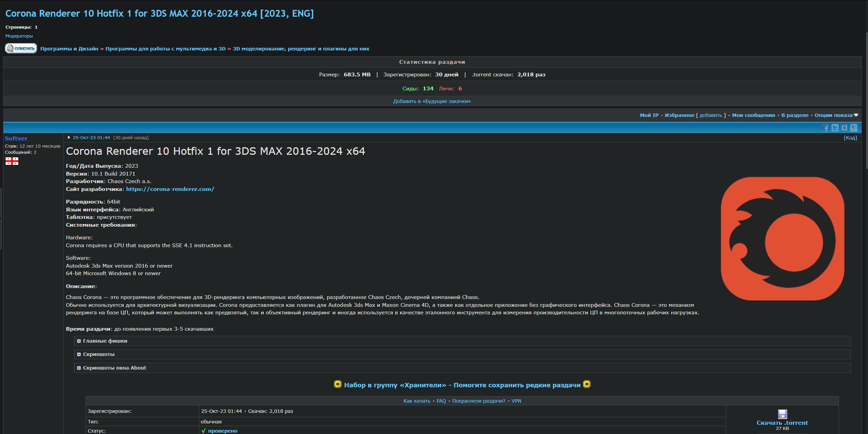
Task: Click the 'Статистика раздачи' header
Action: pyautogui.click(x=432, y=62)
